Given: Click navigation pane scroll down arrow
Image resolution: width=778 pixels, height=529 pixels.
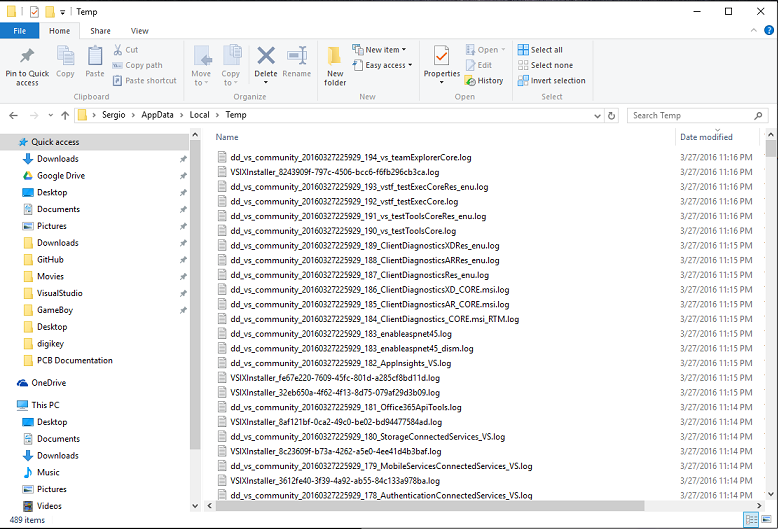Looking at the screenshot, I should click(x=195, y=506).
